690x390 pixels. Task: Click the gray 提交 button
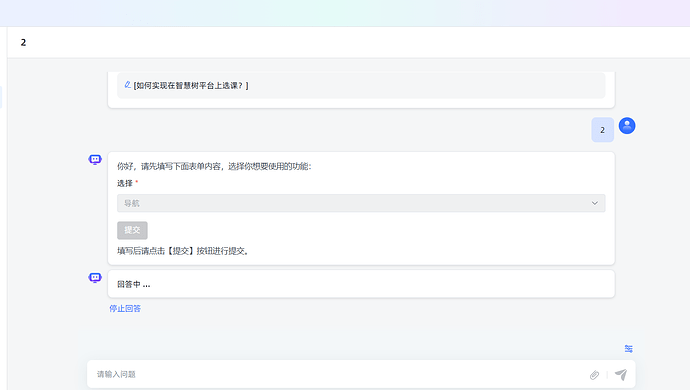[x=132, y=230]
